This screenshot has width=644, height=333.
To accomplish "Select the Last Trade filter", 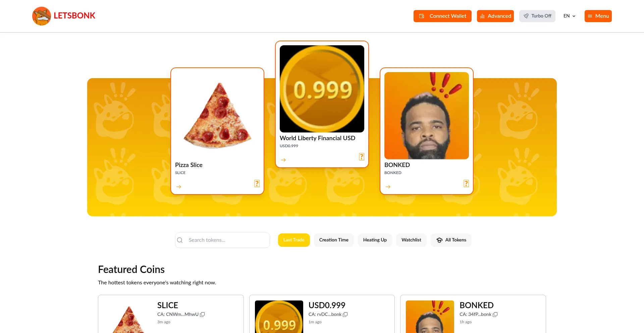I will pyautogui.click(x=294, y=240).
